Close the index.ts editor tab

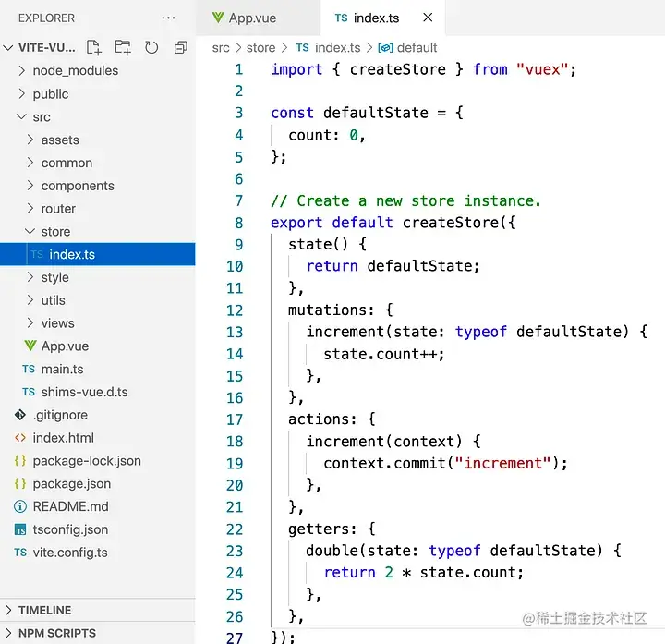pos(428,18)
